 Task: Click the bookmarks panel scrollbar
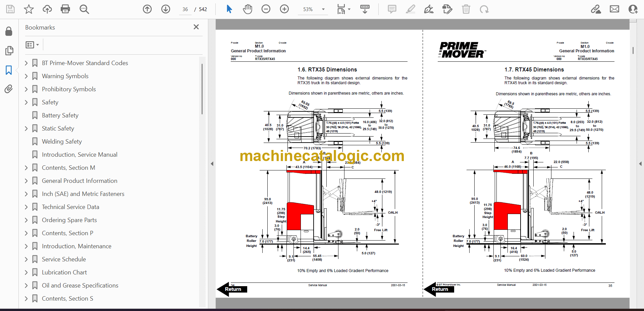[x=202, y=89]
